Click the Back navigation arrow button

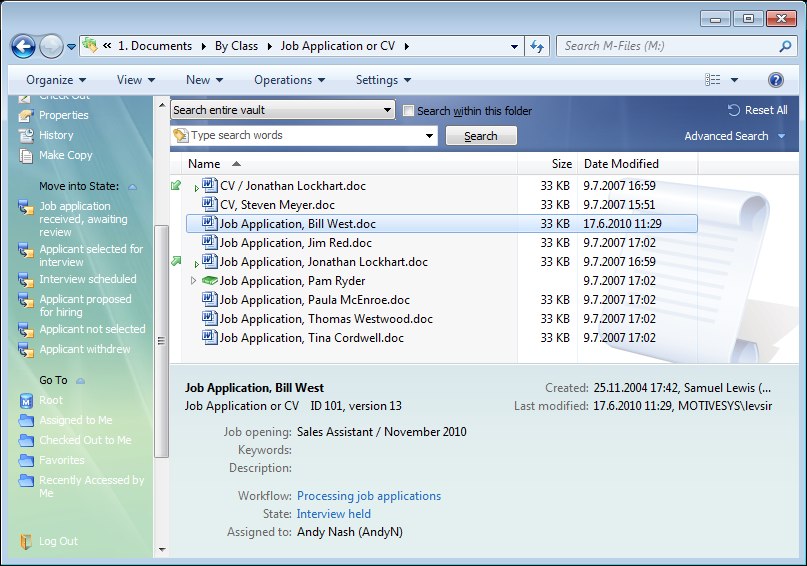point(23,46)
